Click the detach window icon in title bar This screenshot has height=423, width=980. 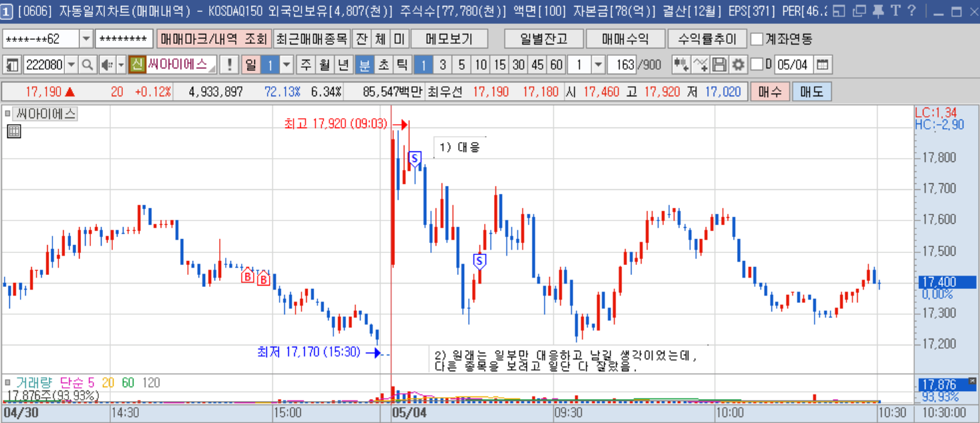[858, 11]
